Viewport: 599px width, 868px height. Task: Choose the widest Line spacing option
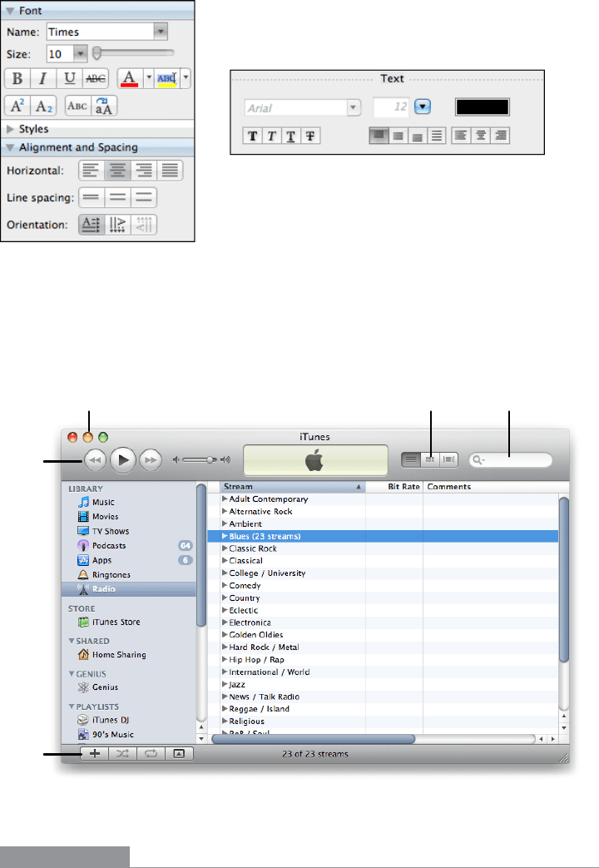pos(143,197)
